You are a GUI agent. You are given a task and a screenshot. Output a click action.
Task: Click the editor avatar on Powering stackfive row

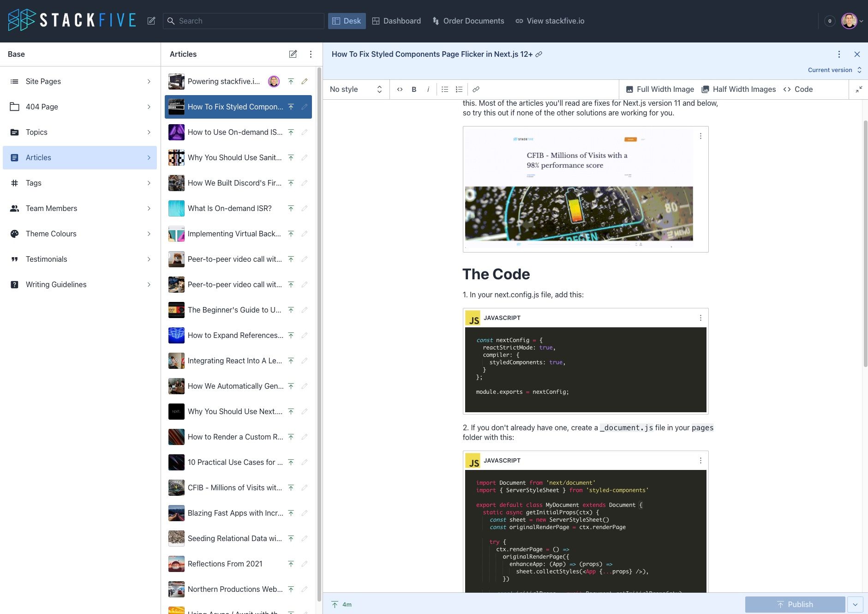[x=274, y=81]
